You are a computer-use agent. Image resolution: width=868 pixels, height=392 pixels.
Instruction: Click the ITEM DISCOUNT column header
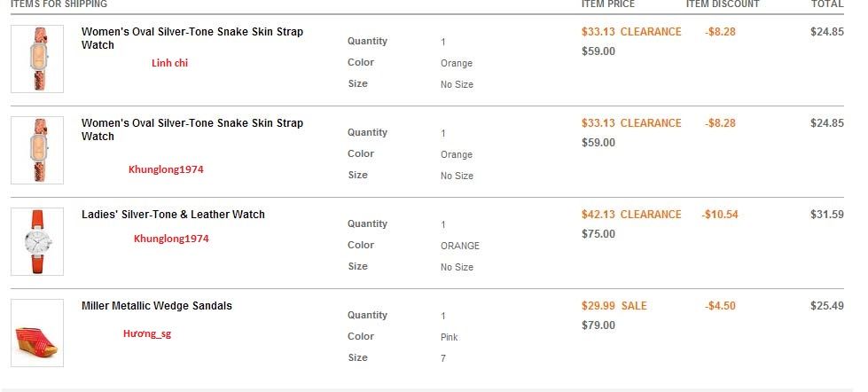[723, 4]
